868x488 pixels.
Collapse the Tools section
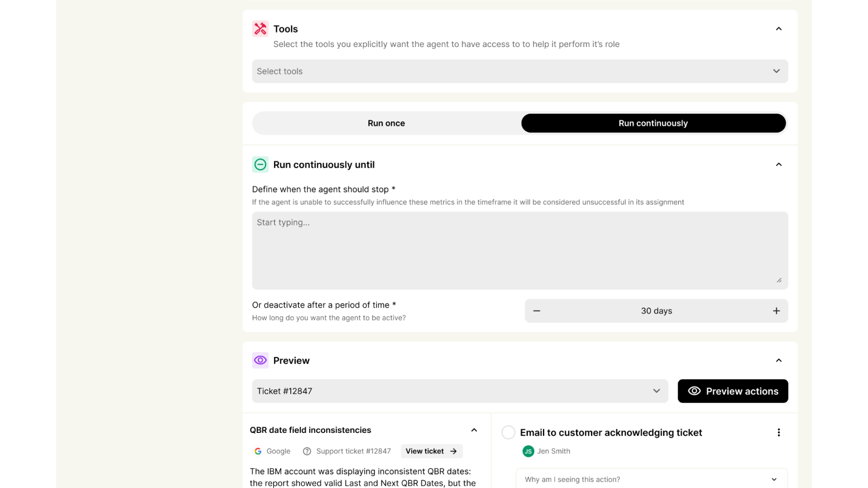pos(778,29)
